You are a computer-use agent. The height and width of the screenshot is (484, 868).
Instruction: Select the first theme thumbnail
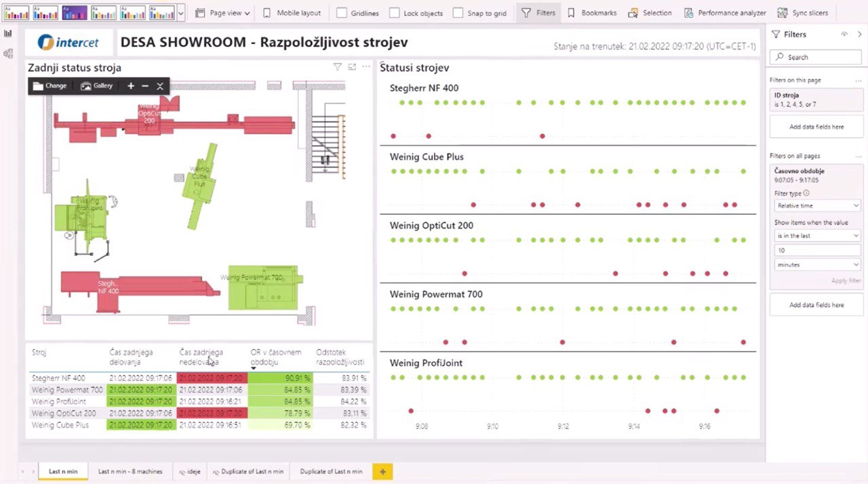point(16,12)
